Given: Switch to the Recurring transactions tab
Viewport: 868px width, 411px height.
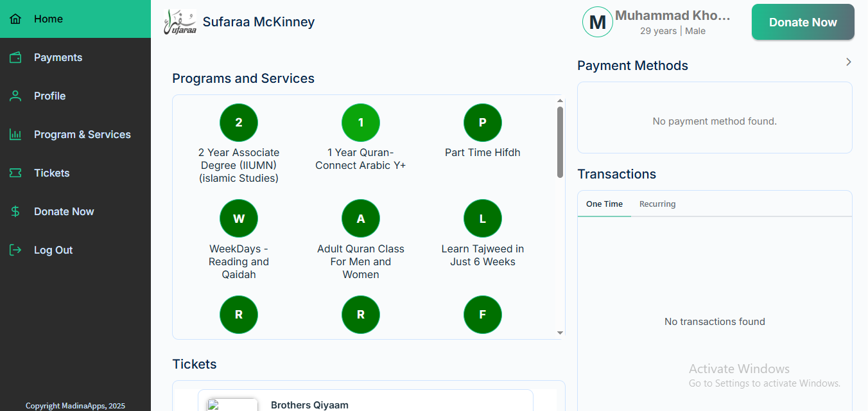Looking at the screenshot, I should (657, 204).
